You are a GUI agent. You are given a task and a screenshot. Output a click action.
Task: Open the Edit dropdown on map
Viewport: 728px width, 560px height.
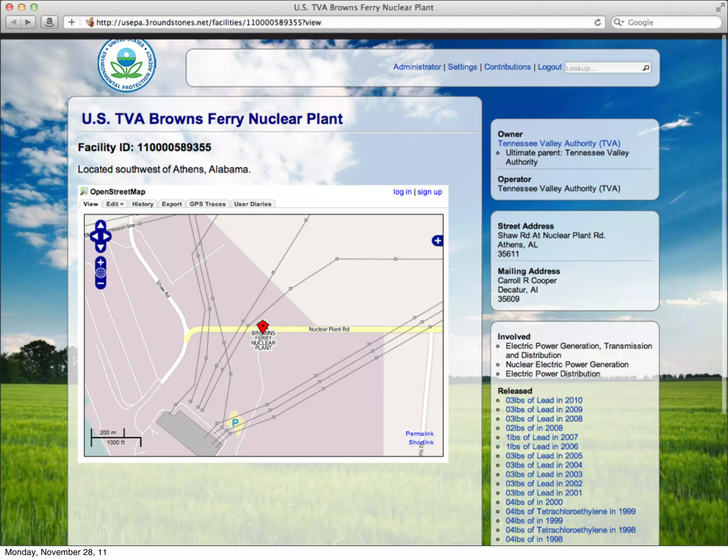pos(114,204)
